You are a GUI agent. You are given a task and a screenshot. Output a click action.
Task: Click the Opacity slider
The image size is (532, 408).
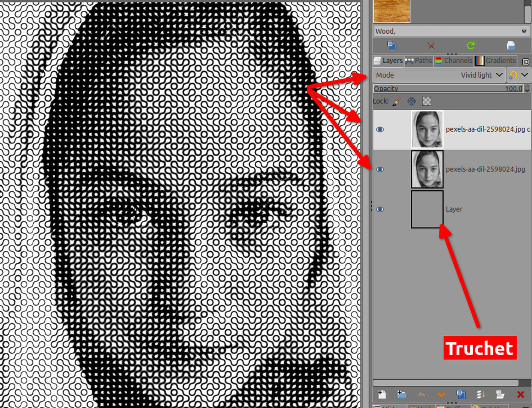coord(448,88)
